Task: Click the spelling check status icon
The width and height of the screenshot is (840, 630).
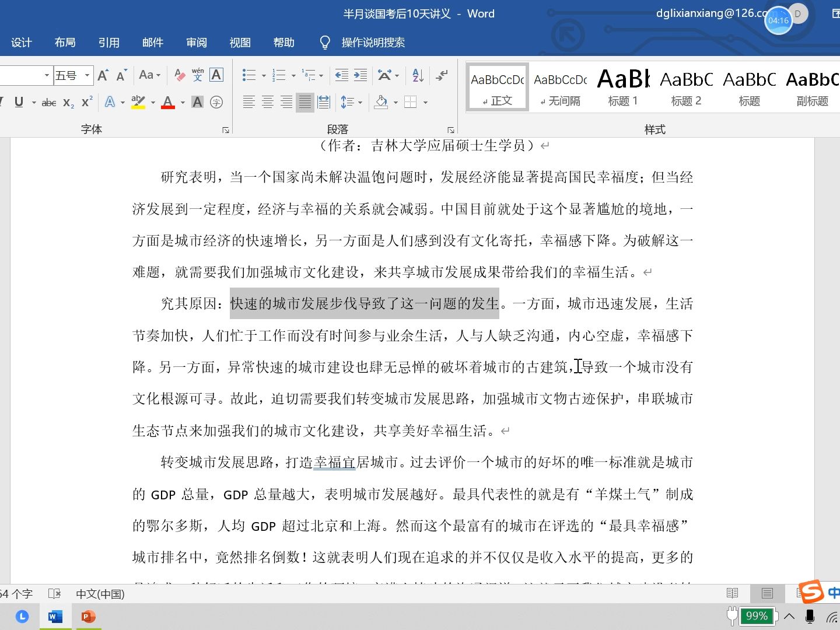Action: click(x=55, y=594)
